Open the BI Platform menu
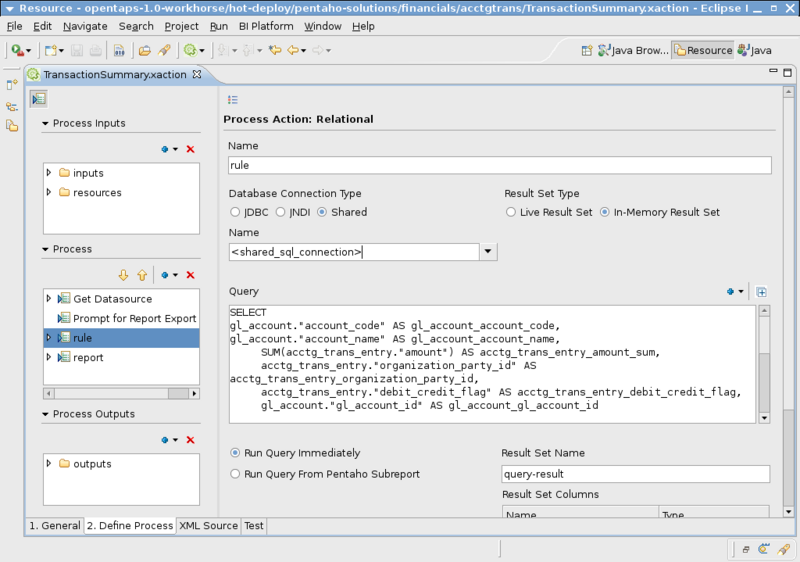This screenshot has height=562, width=800. 266,26
